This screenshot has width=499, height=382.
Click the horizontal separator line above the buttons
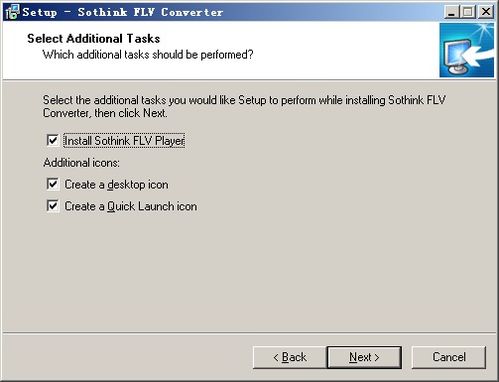click(x=249, y=332)
